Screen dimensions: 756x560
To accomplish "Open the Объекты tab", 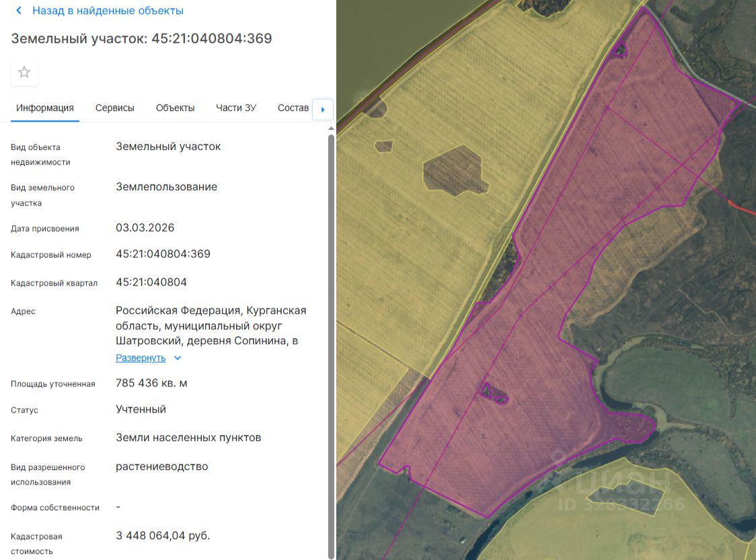I will (x=175, y=108).
